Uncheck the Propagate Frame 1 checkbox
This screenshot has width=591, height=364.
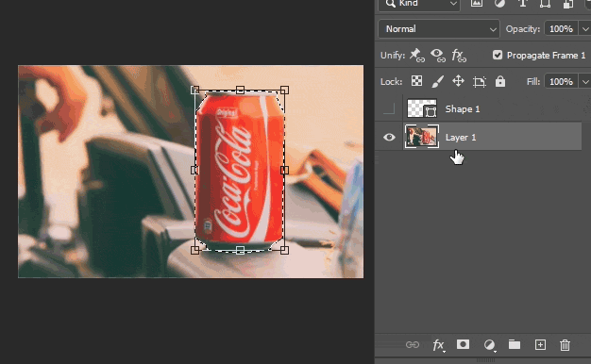[498, 55]
